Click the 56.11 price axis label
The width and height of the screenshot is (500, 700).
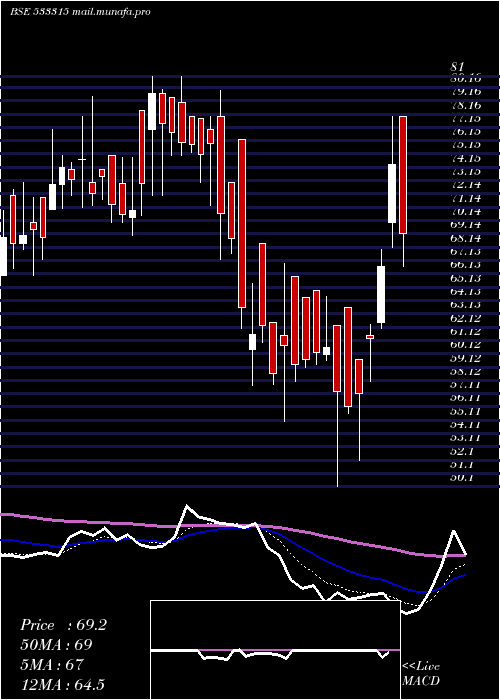(x=466, y=398)
